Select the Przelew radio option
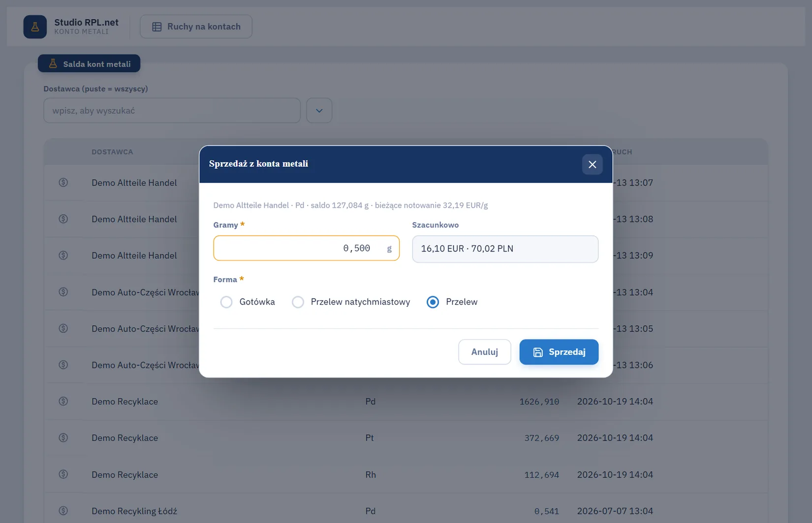This screenshot has height=523, width=812. (433, 302)
